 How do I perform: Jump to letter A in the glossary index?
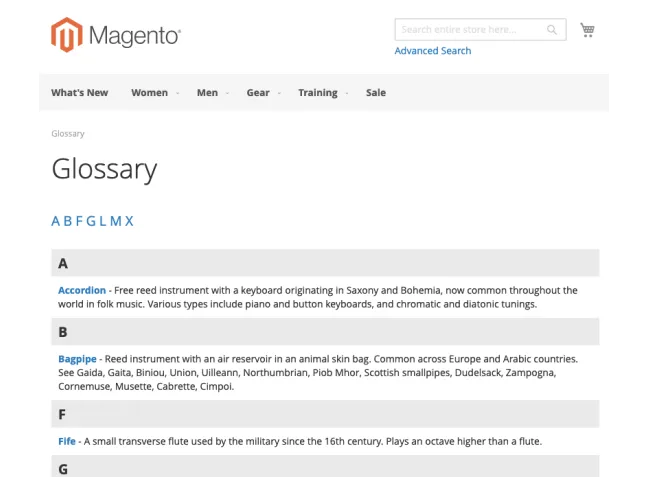[55, 221]
